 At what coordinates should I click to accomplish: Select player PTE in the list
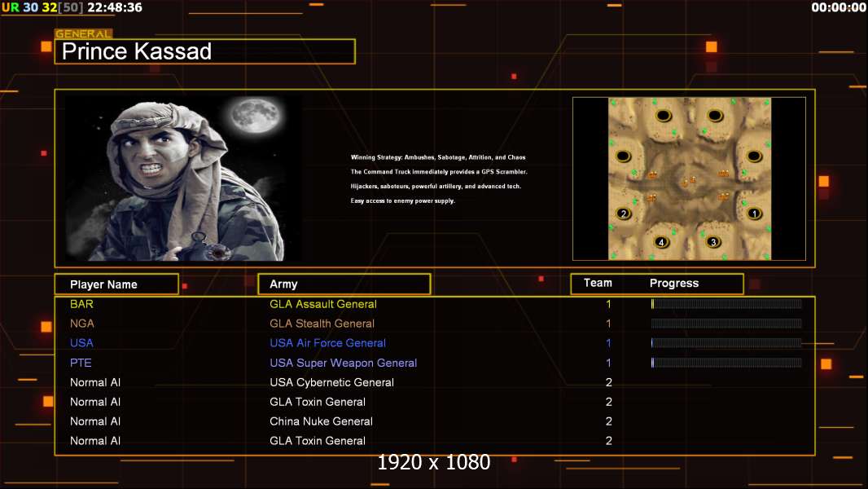click(81, 363)
